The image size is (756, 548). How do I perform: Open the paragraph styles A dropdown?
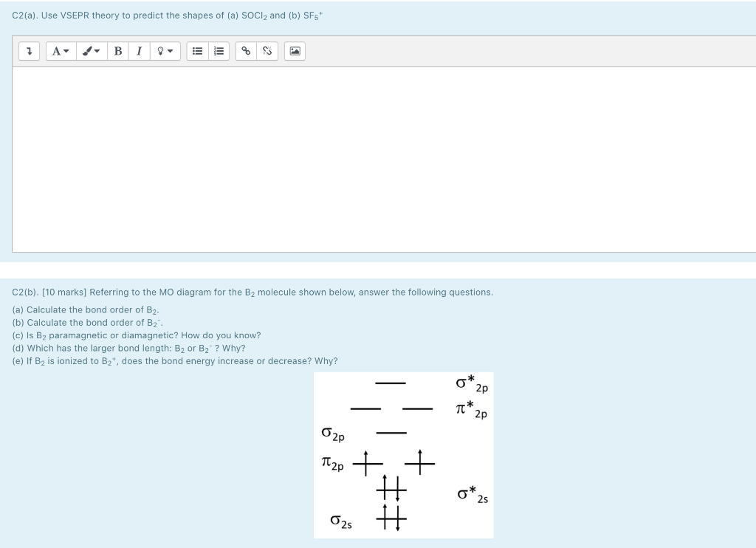59,51
